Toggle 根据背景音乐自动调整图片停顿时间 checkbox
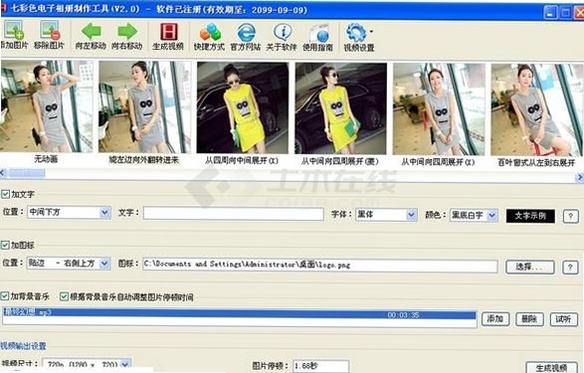 click(x=64, y=297)
